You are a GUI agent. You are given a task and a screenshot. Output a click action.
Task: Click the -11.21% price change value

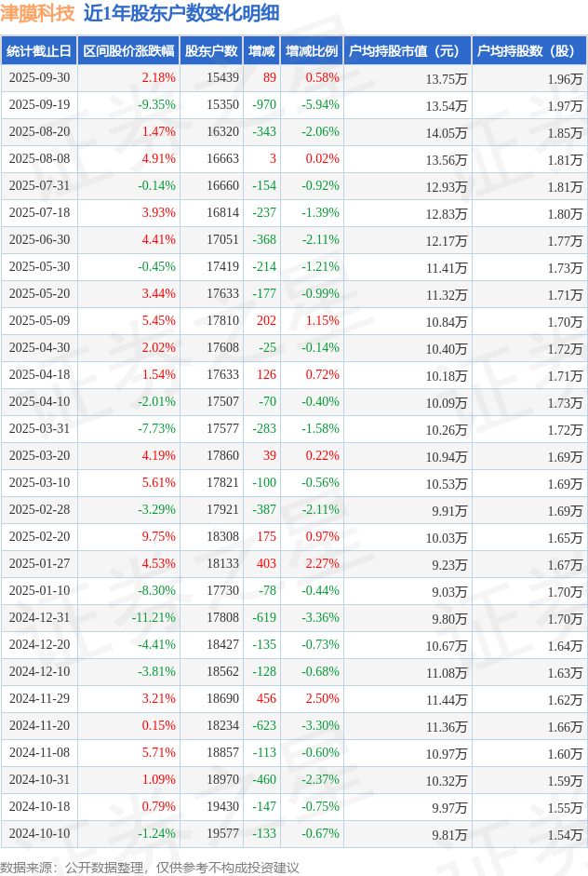154,618
